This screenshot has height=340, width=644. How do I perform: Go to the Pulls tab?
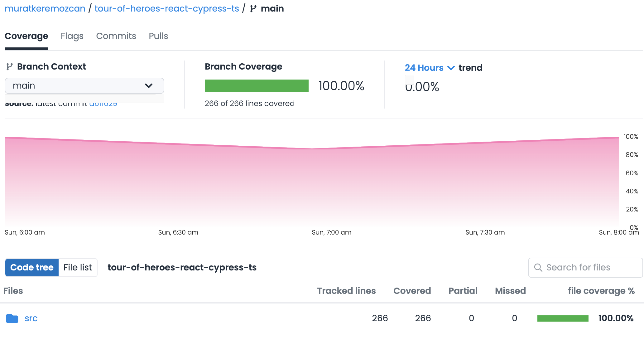coord(158,36)
